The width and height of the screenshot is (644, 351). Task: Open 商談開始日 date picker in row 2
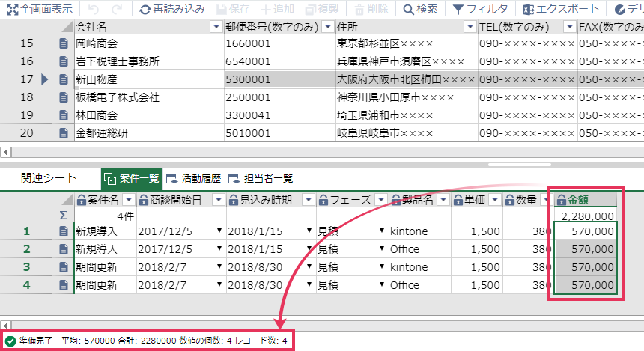point(219,248)
